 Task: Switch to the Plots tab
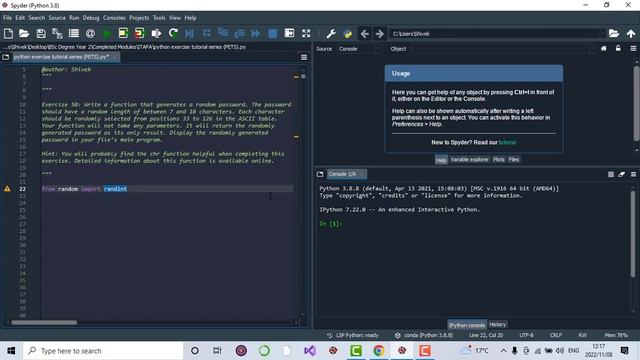click(498, 160)
